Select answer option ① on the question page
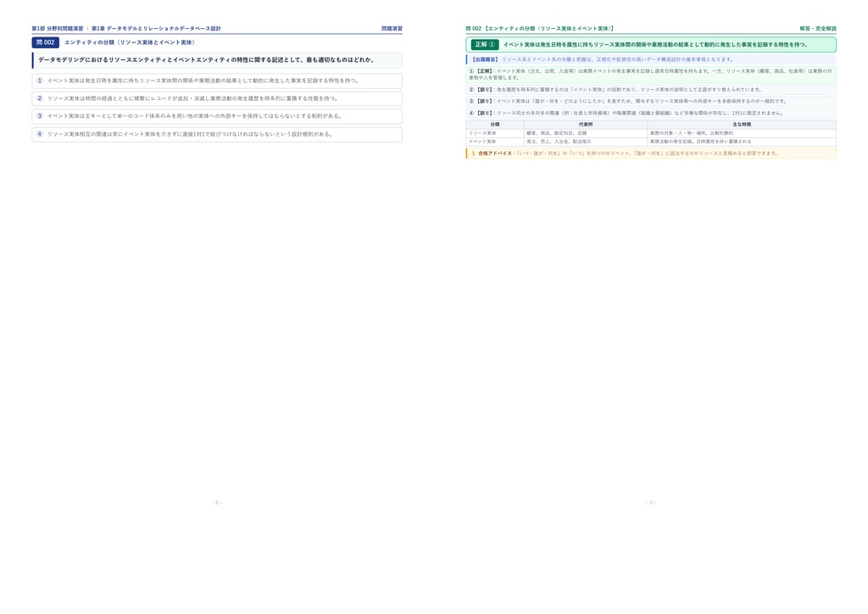868x614 pixels. (217, 81)
